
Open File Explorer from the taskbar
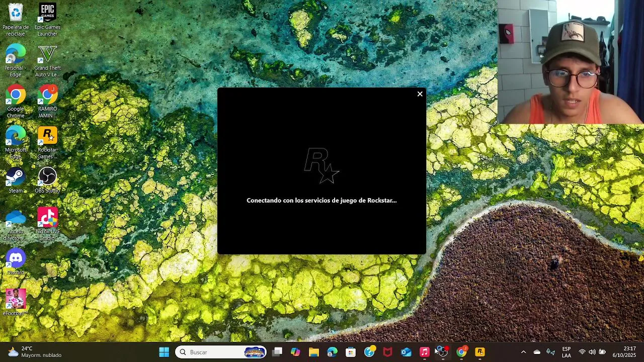[x=314, y=352]
